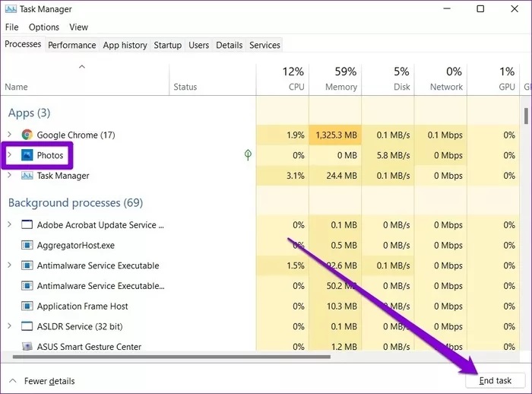This screenshot has height=394, width=532.
Task: Expand the Antimalware Service Executable entry
Action: [9, 266]
